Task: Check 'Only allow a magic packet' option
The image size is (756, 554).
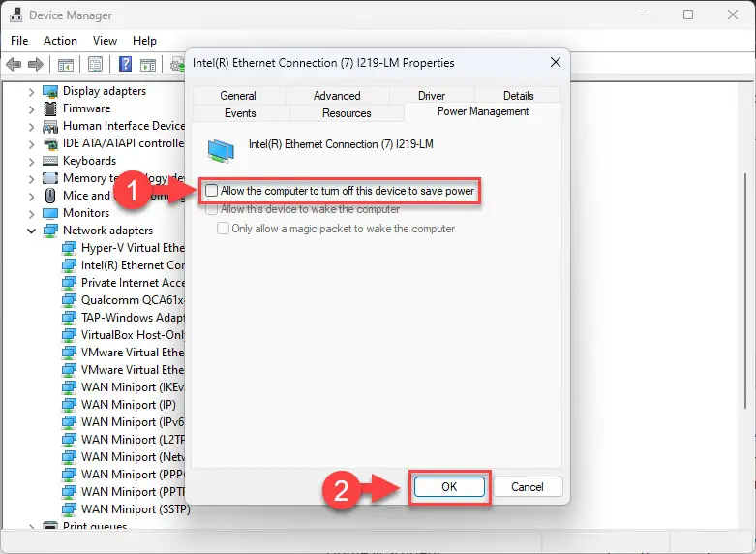Action: coord(223,229)
